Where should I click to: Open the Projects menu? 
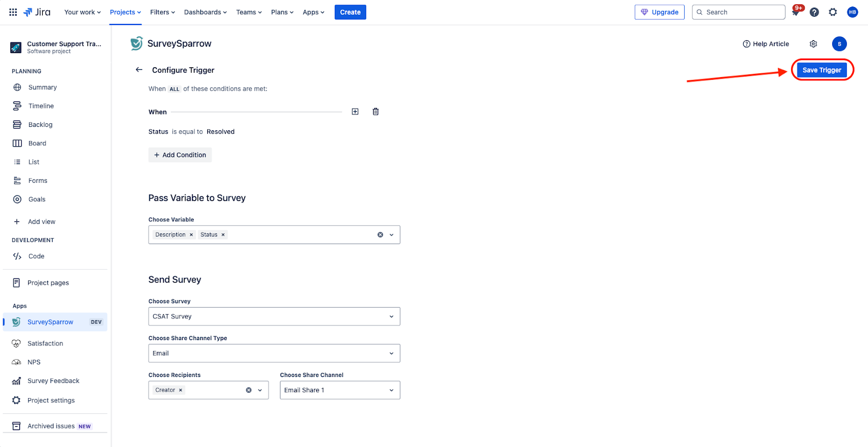[x=125, y=12]
